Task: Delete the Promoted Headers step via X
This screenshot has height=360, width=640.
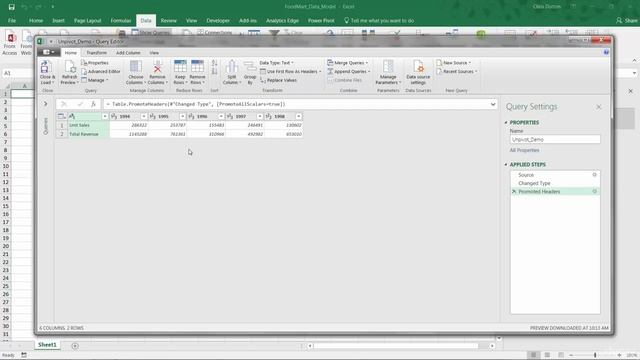Action: (514, 191)
